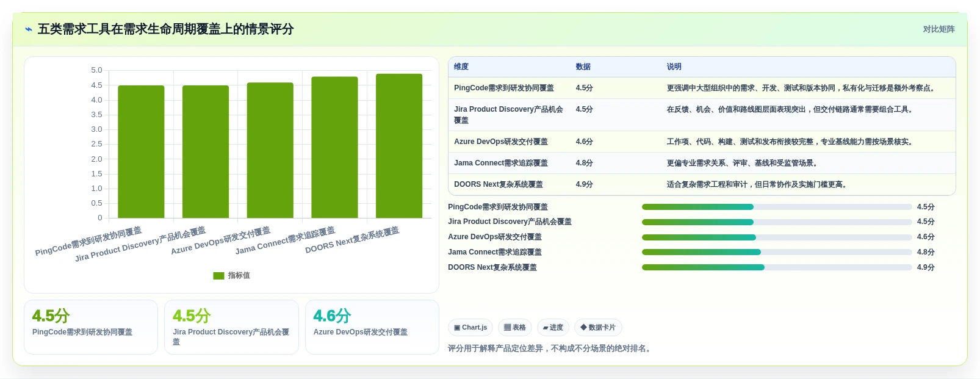Image resolution: width=980 pixels, height=379 pixels.
Task: Click the 4.8分 value in the table
Action: click(x=585, y=164)
